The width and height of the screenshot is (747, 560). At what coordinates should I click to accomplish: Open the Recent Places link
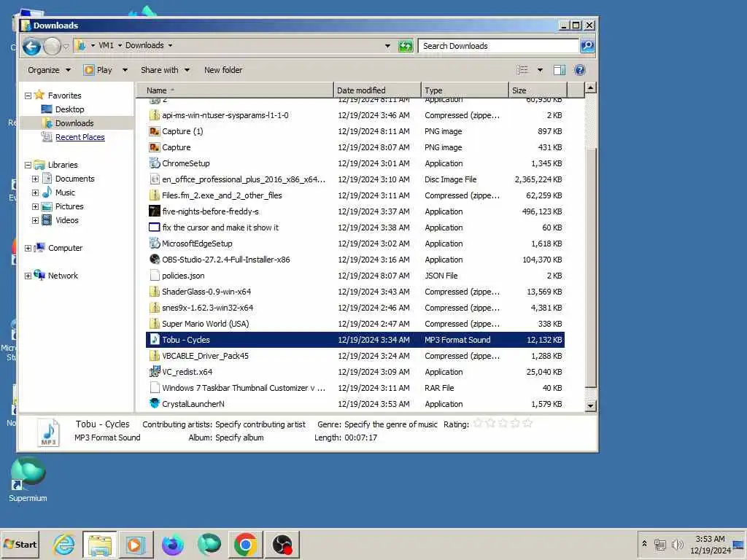pyautogui.click(x=80, y=137)
